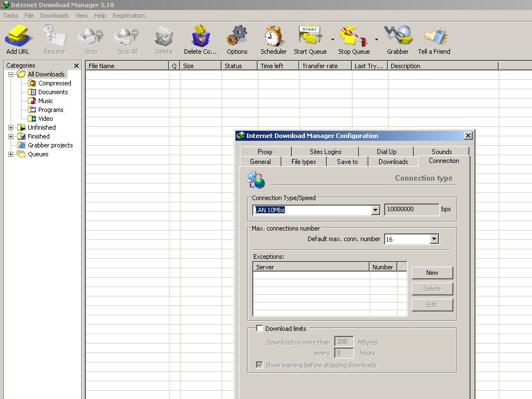Select the Video category icon

32,119
